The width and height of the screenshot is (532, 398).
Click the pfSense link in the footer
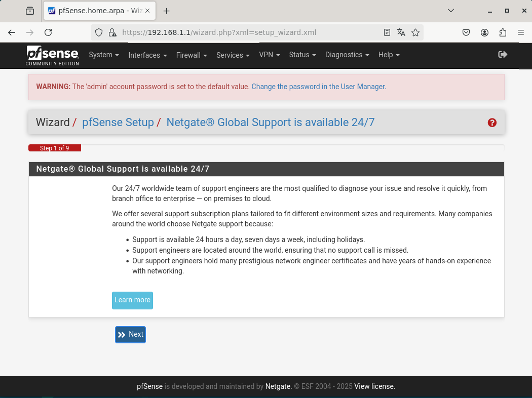click(149, 386)
